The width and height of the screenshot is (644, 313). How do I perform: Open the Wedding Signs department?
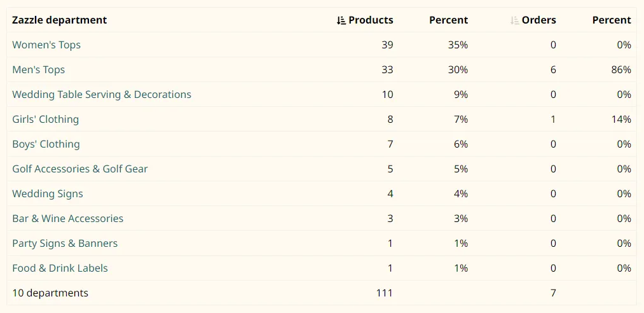click(48, 194)
